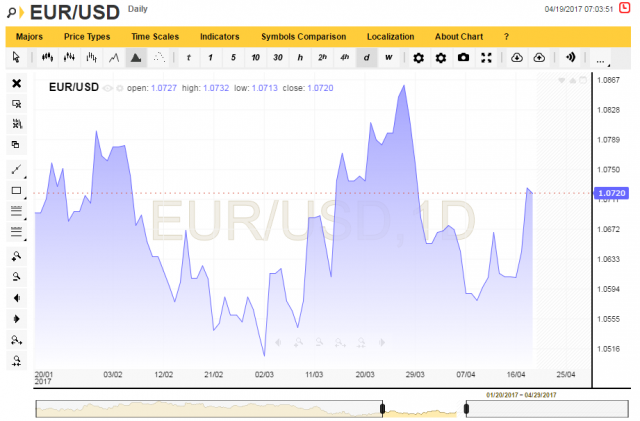Click the cloud download icon
This screenshot has height=421, width=640.
point(517,58)
